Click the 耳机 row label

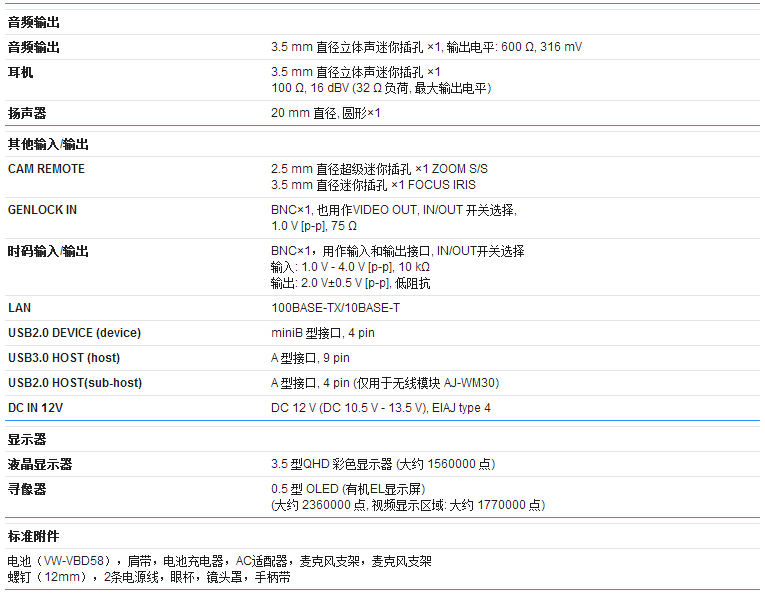click(21, 72)
